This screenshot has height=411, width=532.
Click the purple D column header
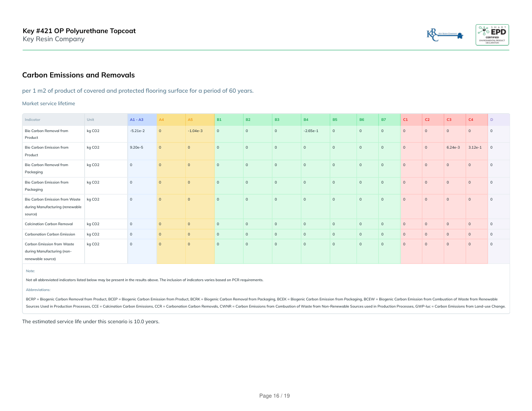coord(492,120)
